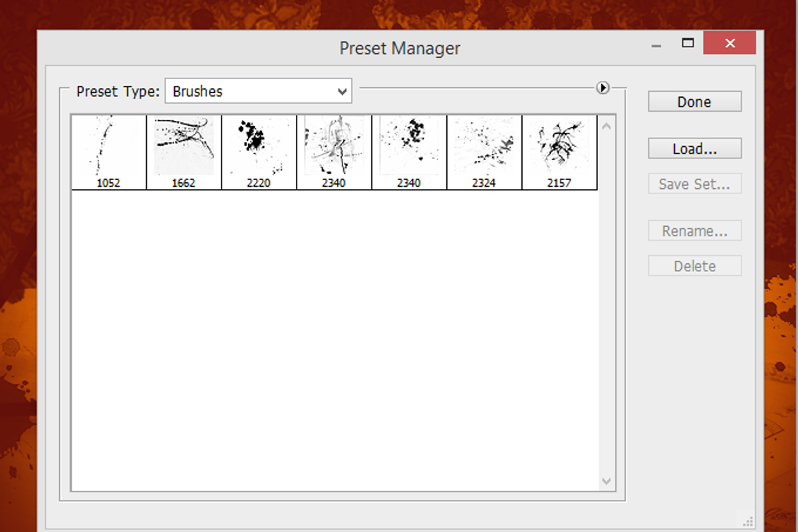Click the Delete button
The image size is (798, 532).
[x=694, y=266]
